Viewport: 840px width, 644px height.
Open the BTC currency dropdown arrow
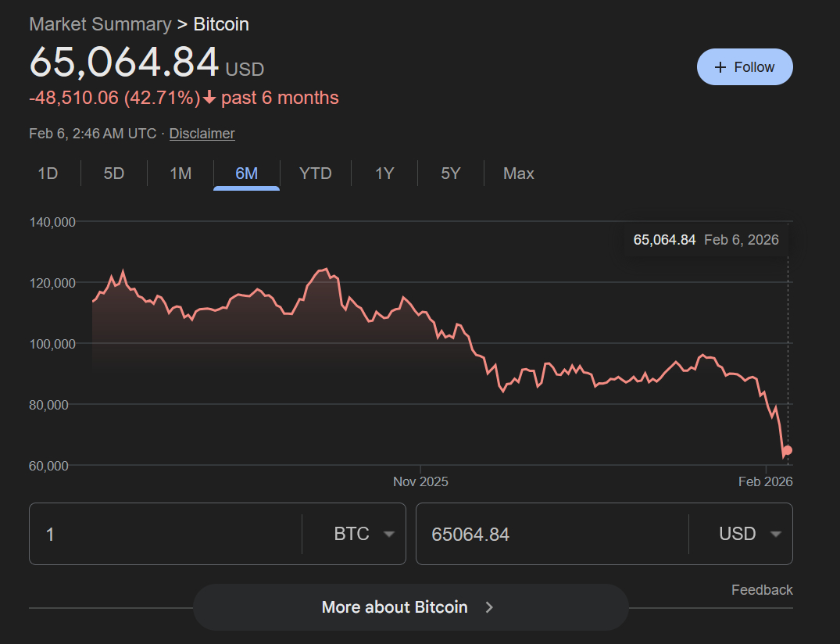(388, 535)
